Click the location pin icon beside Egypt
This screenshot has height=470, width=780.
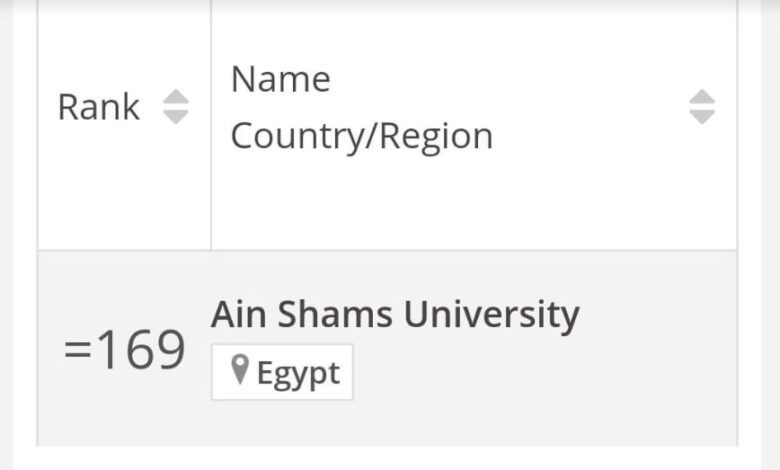pos(239,371)
